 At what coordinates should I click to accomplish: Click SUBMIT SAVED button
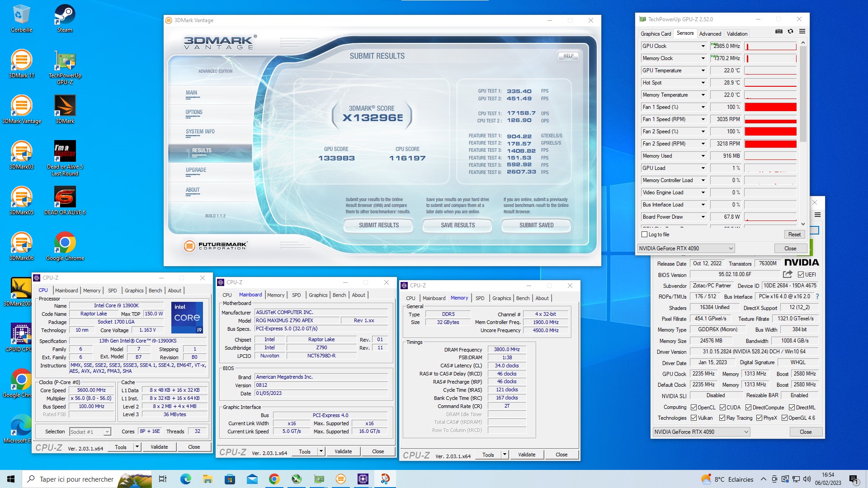(x=536, y=225)
